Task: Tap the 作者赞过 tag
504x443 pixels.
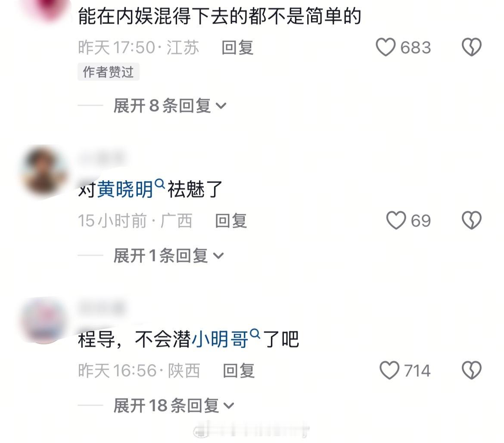Action: (x=108, y=72)
